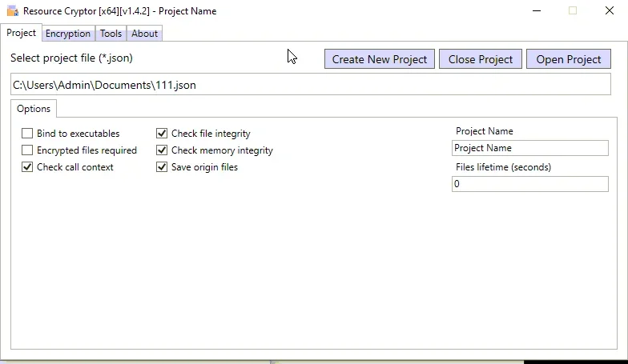Focus the Project Name text box
The height and width of the screenshot is (364, 628).
pos(530,148)
